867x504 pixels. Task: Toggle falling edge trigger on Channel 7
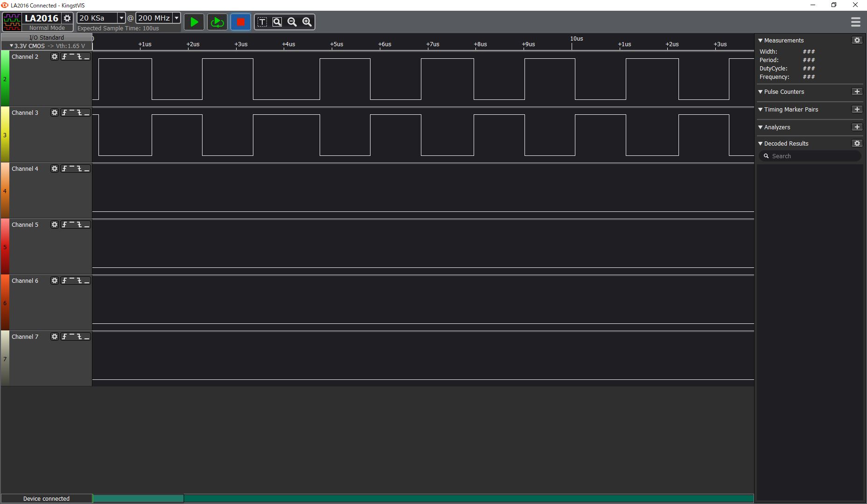(x=79, y=336)
